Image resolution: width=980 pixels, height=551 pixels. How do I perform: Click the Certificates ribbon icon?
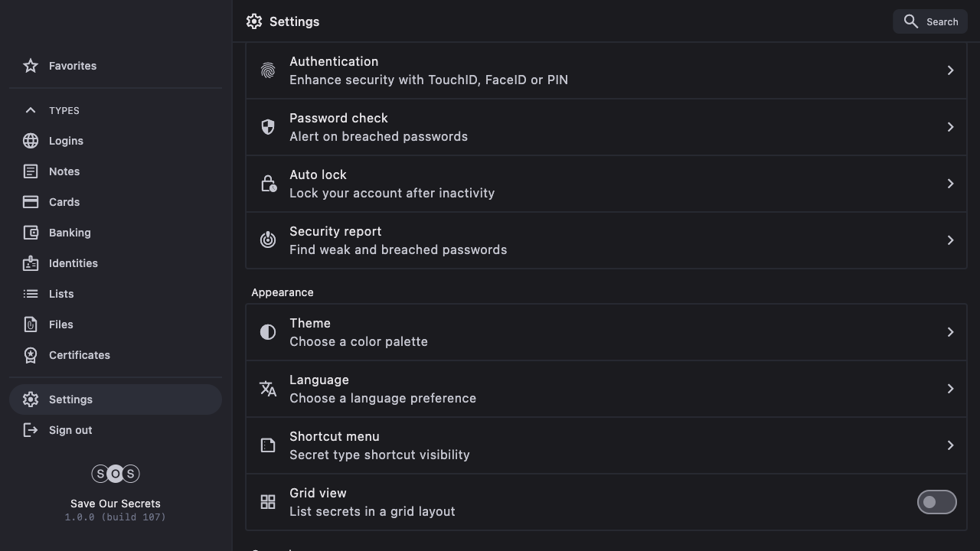(31, 355)
